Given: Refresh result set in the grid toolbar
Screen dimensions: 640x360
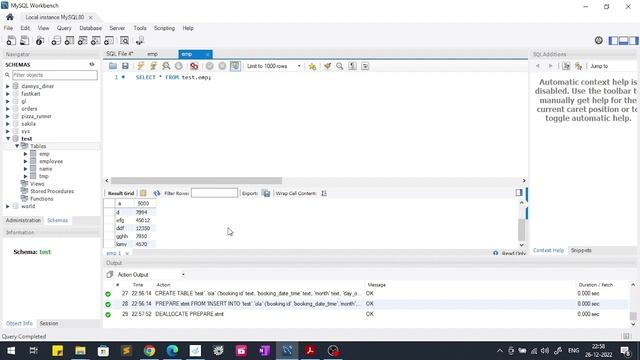Looking at the screenshot, I should (x=157, y=193).
